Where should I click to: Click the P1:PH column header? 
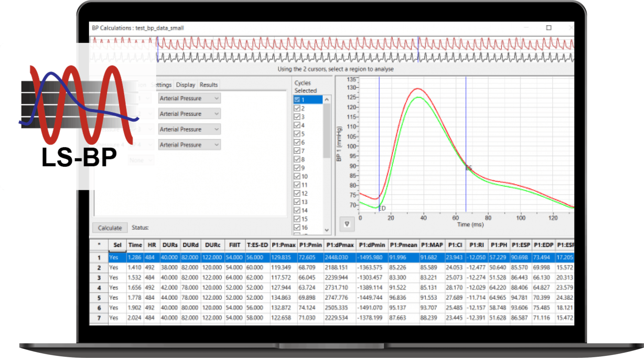[498, 245]
